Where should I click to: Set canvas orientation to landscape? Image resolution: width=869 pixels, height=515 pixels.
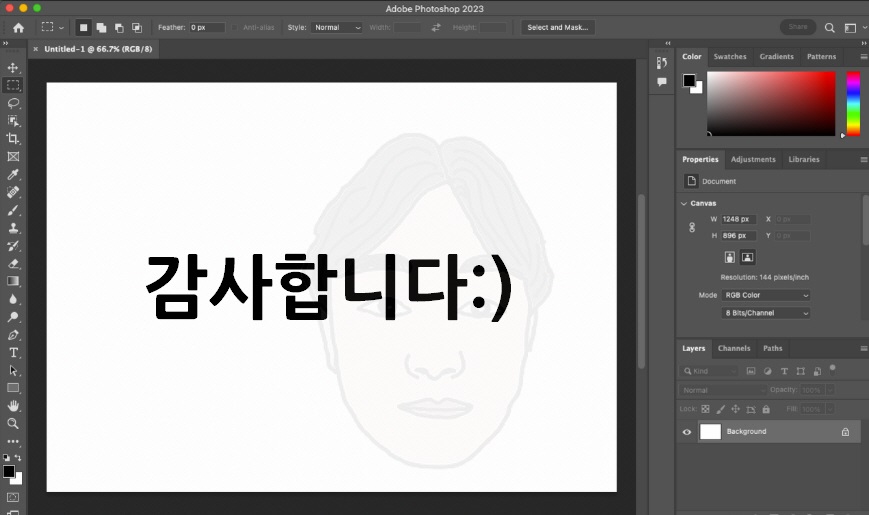[x=747, y=257]
